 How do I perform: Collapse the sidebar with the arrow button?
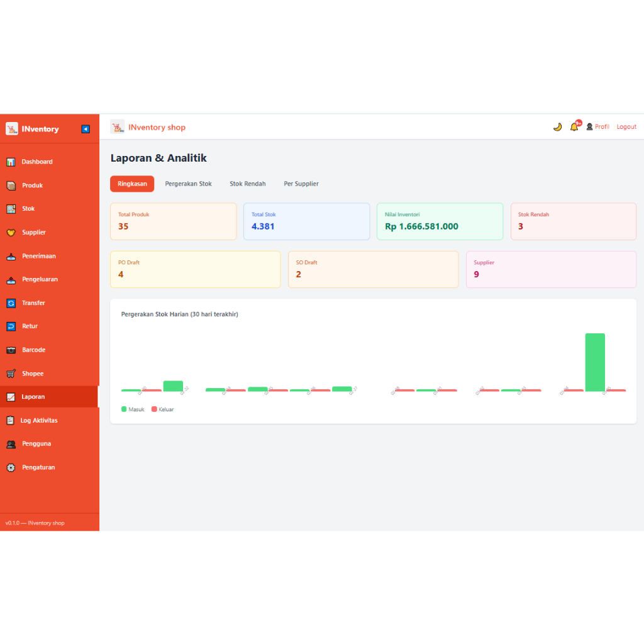[x=86, y=129]
